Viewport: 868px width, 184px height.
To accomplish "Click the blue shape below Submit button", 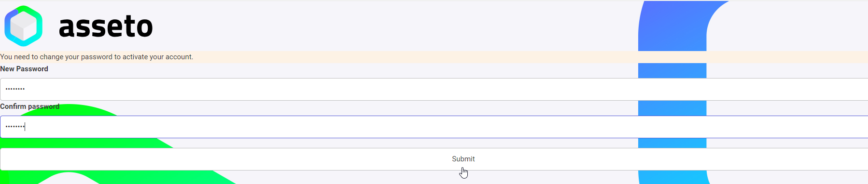I will pos(673,177).
